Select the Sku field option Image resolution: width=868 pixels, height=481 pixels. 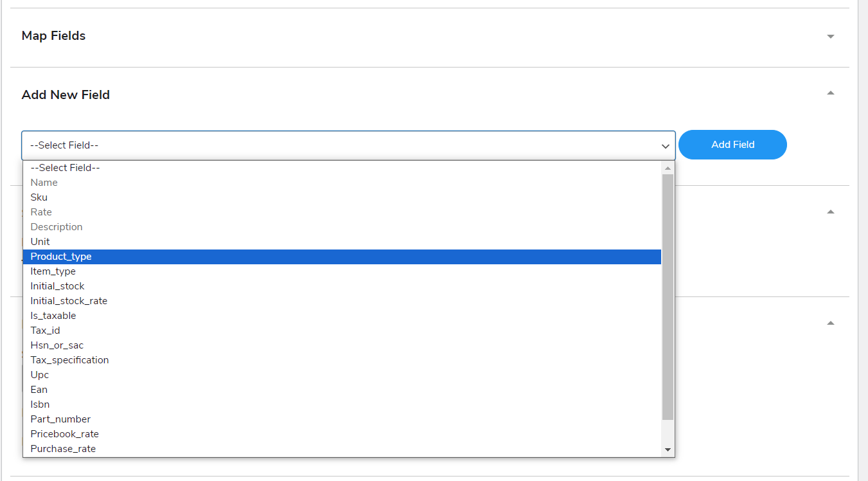click(39, 197)
